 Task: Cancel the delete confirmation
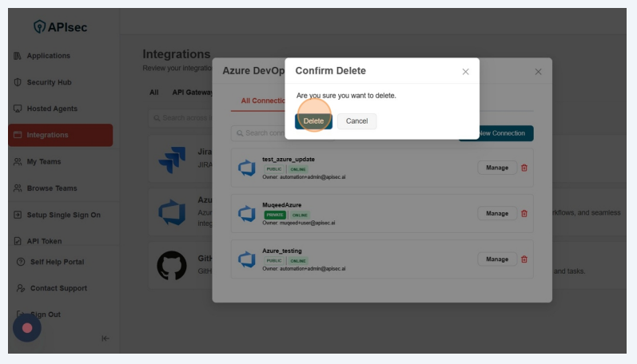tap(356, 121)
